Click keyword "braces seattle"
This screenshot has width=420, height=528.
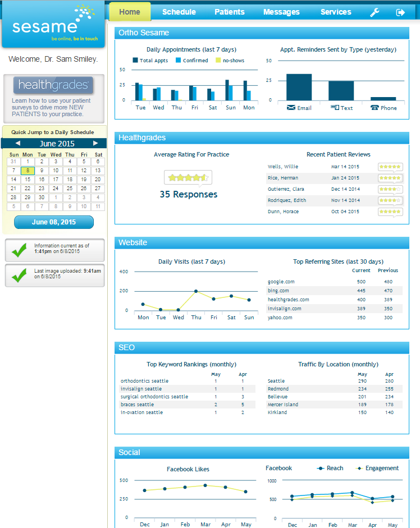click(137, 405)
